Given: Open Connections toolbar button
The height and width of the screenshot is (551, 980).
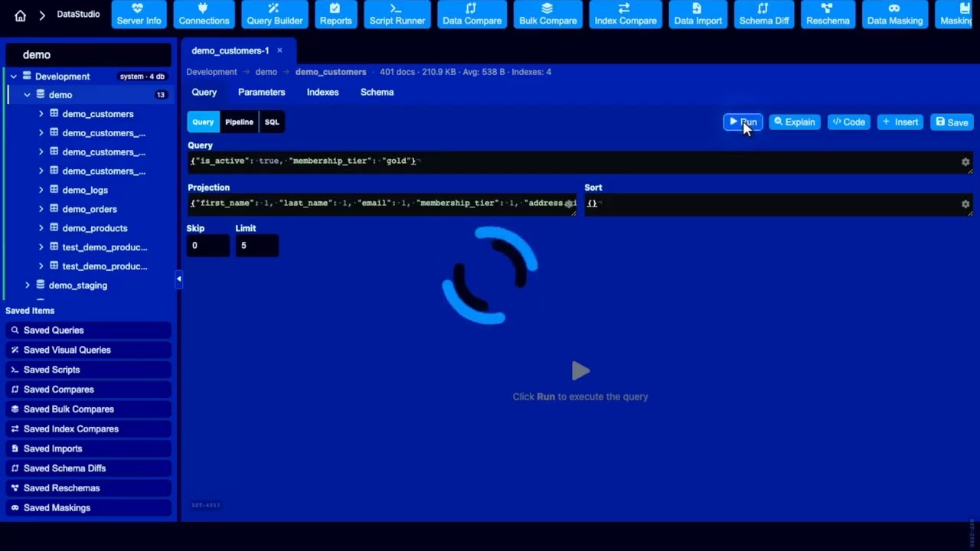Looking at the screenshot, I should [x=204, y=15].
